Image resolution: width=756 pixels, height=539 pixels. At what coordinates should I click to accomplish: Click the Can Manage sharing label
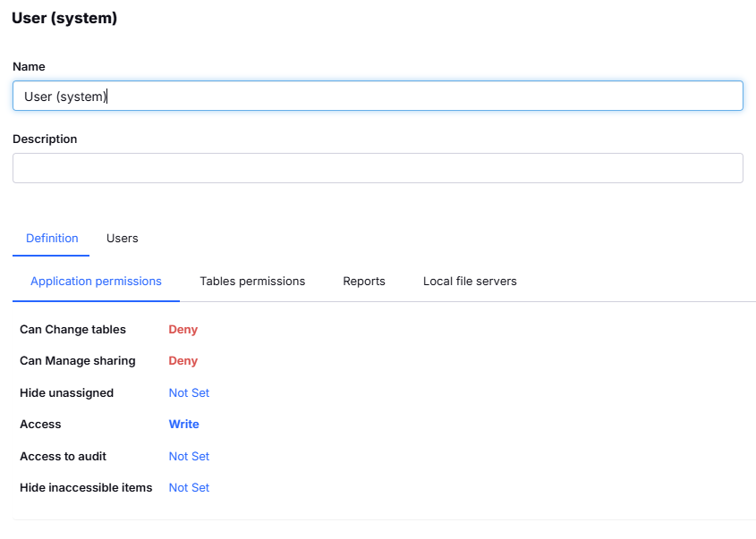click(78, 361)
